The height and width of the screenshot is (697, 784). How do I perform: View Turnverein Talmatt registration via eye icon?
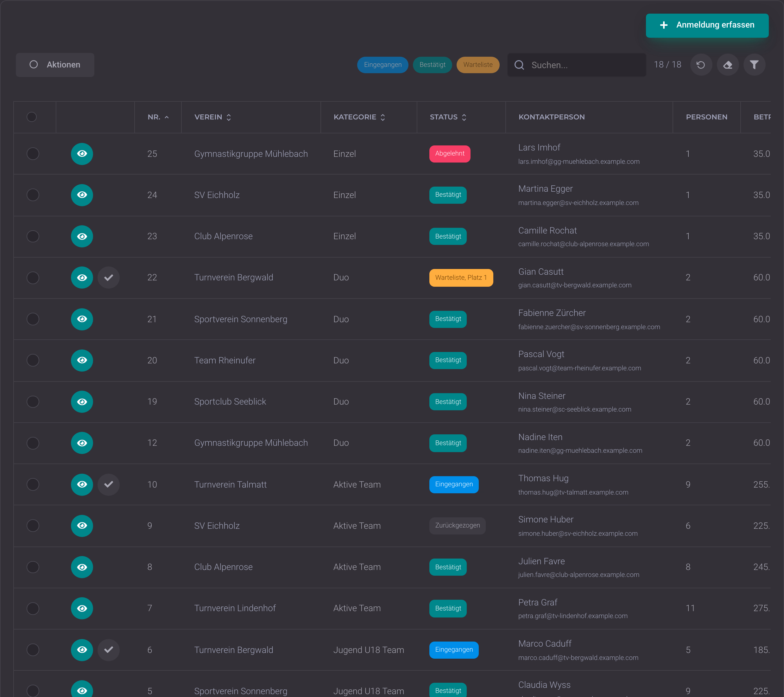pos(82,484)
